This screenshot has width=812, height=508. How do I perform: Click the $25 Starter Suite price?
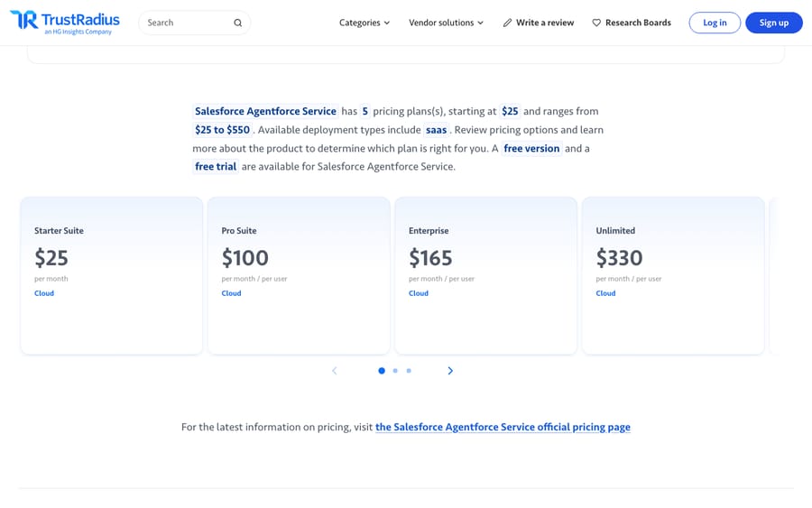51,258
